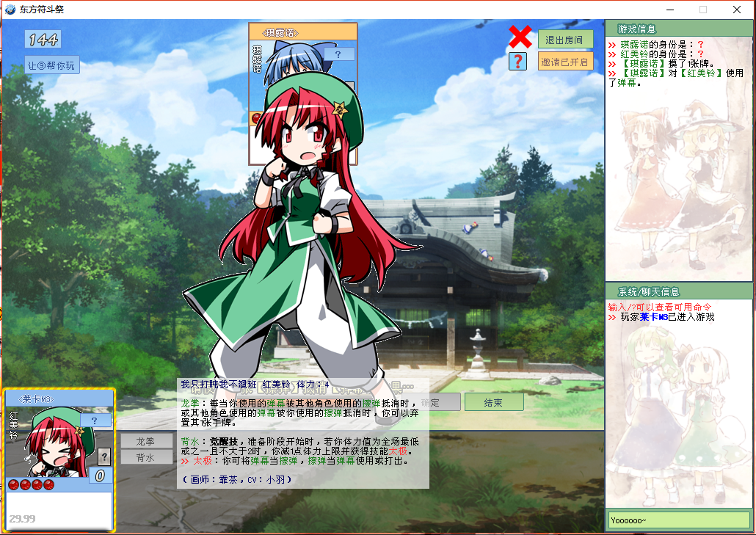Minimize the 东方符斗祭 window

(x=670, y=9)
